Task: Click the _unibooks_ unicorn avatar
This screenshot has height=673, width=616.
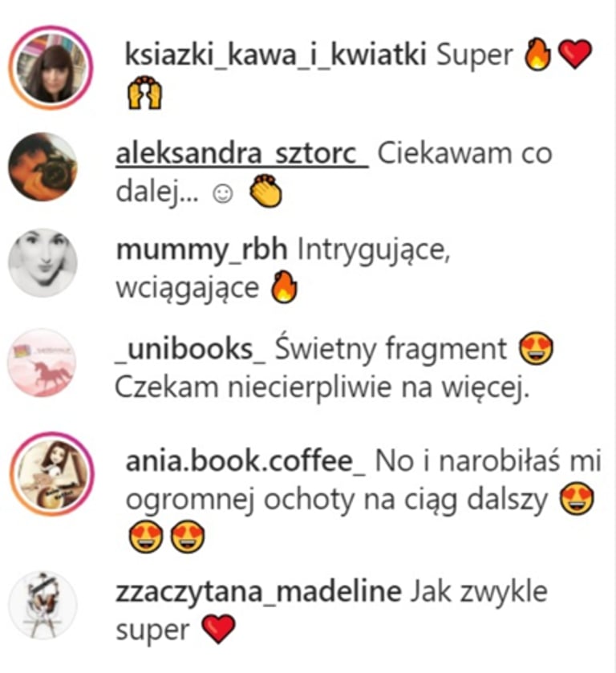Action: (x=42, y=363)
